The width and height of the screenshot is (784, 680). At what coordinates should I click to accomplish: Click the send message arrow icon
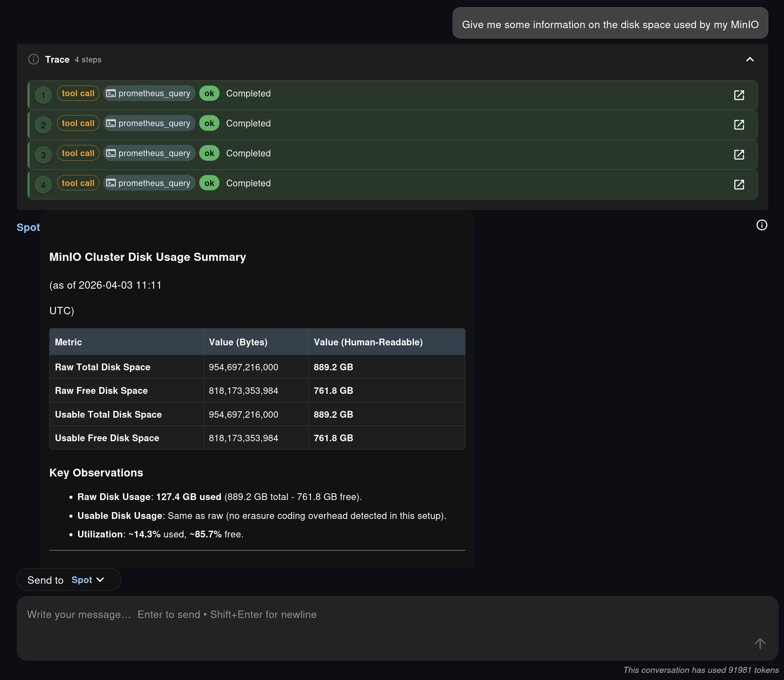760,643
